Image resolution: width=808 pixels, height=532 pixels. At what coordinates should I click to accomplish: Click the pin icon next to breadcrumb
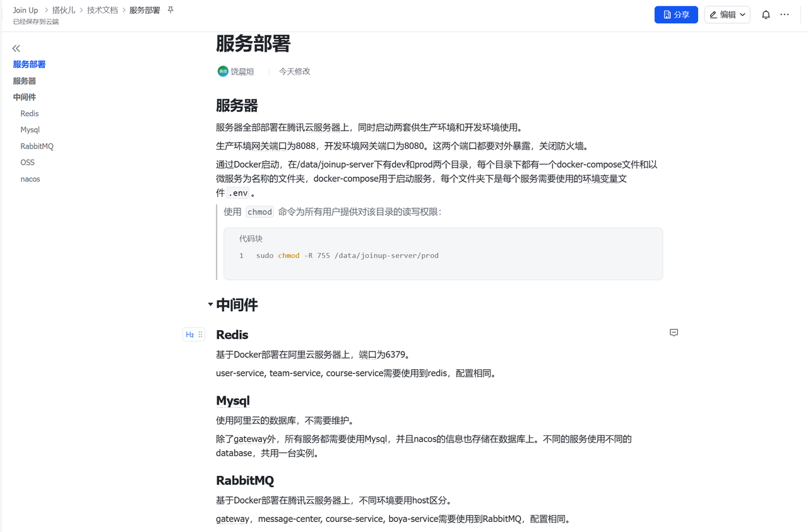click(170, 10)
